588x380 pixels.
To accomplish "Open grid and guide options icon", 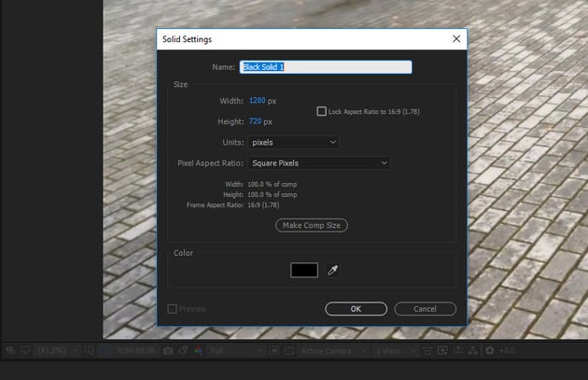I will pyautogui.click(x=90, y=351).
